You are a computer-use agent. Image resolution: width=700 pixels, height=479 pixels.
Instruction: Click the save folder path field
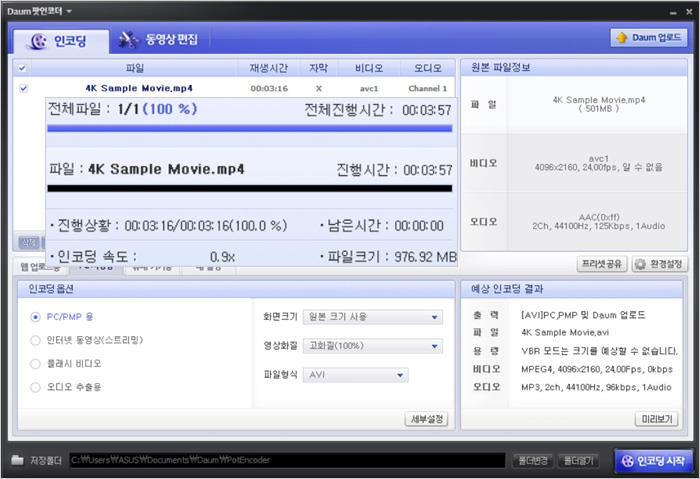300,461
